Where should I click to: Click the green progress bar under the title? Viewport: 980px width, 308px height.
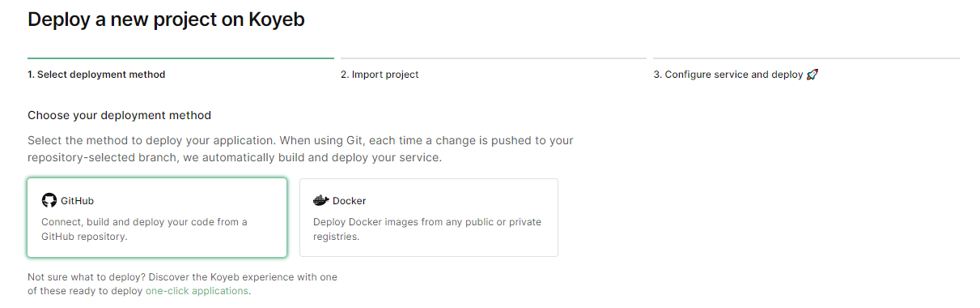pos(180,58)
